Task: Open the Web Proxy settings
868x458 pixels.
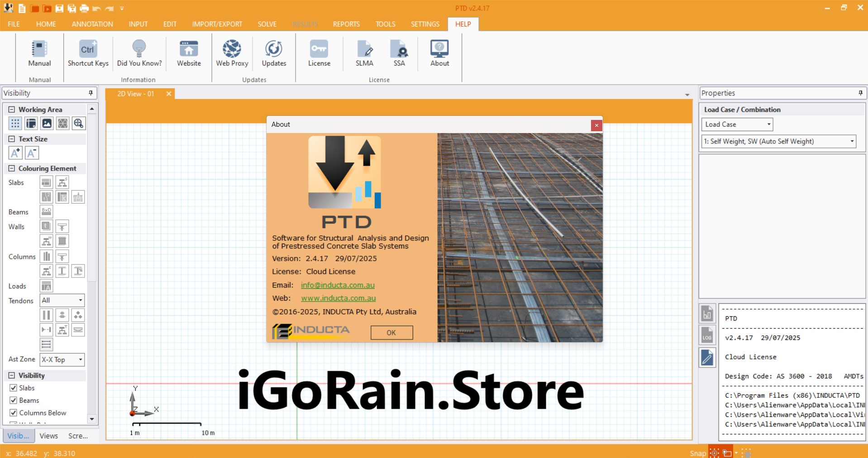Action: 232,53
